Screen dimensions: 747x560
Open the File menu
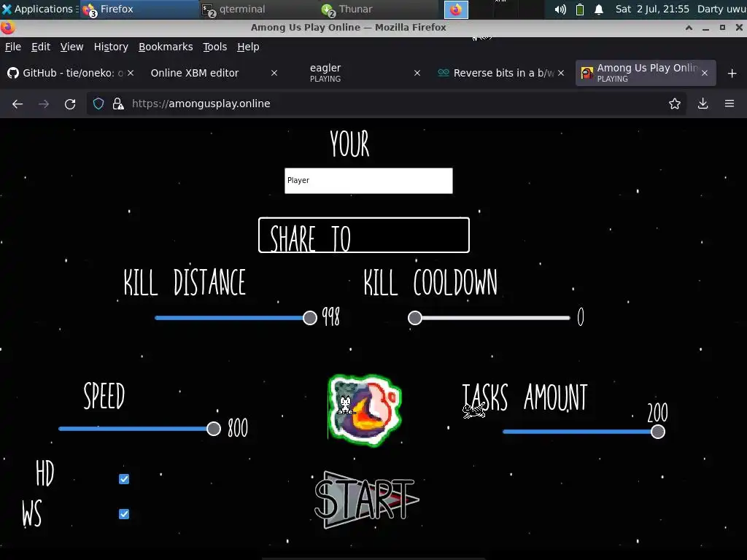[x=13, y=47]
